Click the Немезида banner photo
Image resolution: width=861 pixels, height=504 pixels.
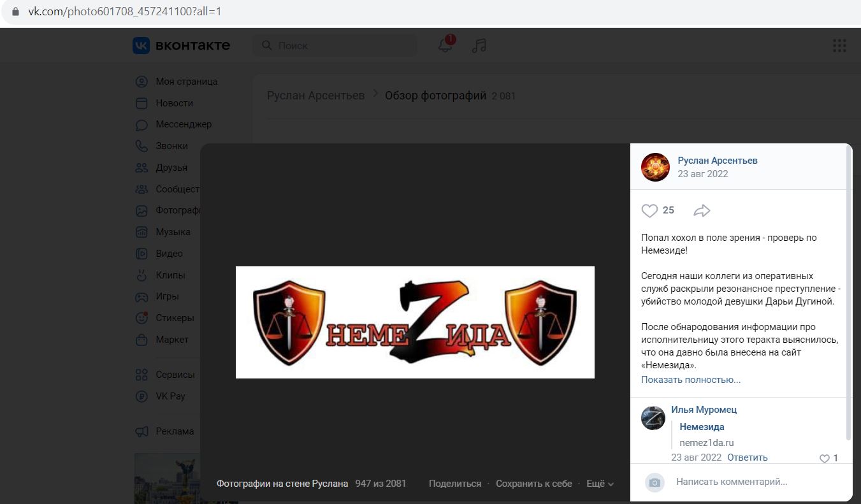click(x=415, y=322)
